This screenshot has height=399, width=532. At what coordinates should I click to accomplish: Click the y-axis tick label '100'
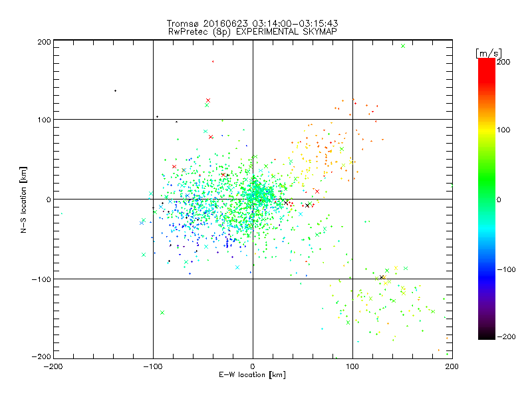(x=44, y=120)
